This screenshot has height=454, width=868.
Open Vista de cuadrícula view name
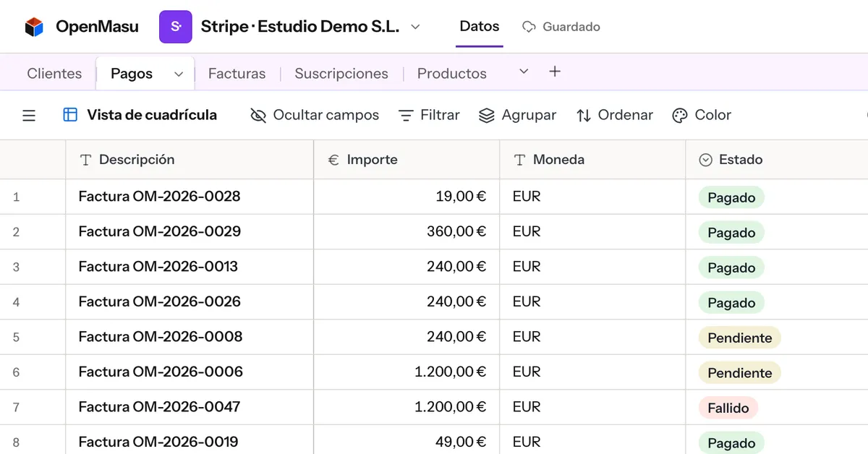click(152, 114)
